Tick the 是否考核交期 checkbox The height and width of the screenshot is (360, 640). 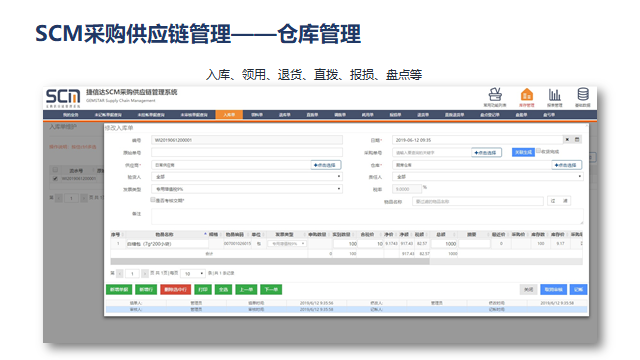[x=153, y=200]
